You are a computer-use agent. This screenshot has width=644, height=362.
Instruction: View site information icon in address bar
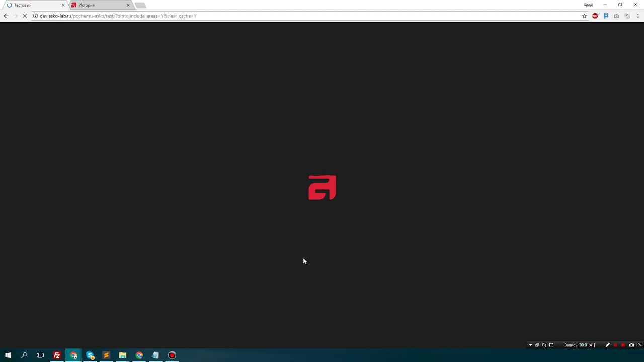(35, 16)
